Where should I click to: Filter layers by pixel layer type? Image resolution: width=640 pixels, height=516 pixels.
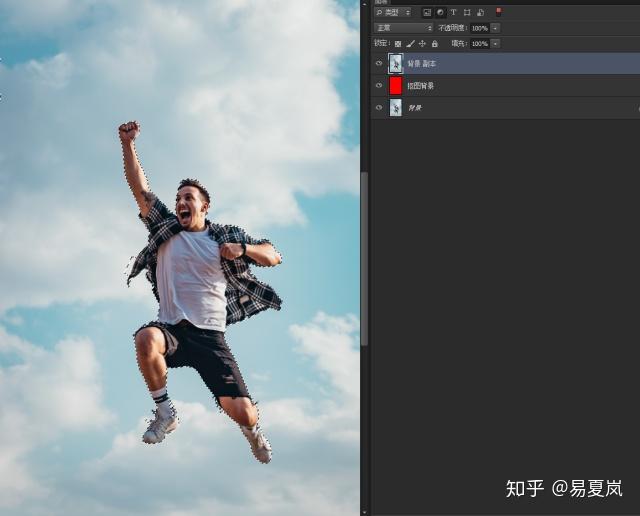coord(427,13)
